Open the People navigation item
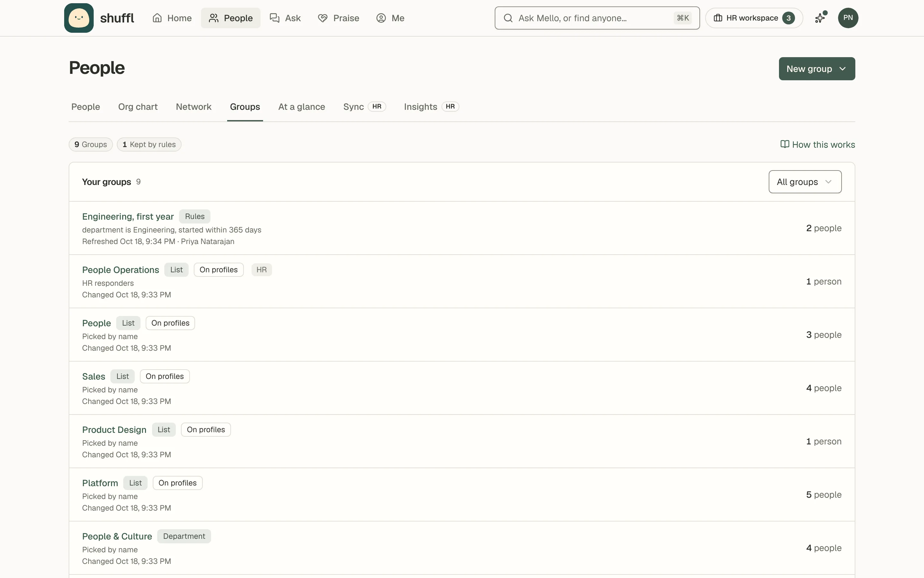Screen dimensions: 924x578 coord(231,18)
